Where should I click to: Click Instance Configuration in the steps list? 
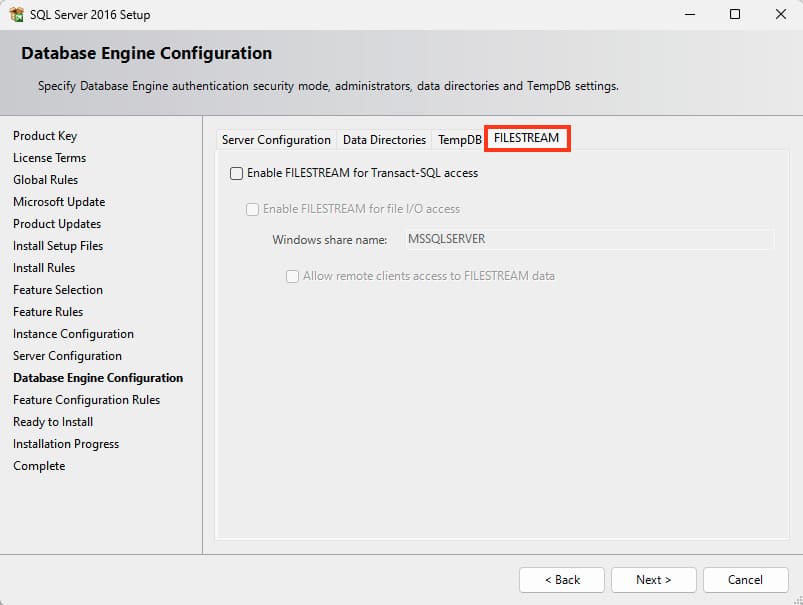click(x=73, y=334)
